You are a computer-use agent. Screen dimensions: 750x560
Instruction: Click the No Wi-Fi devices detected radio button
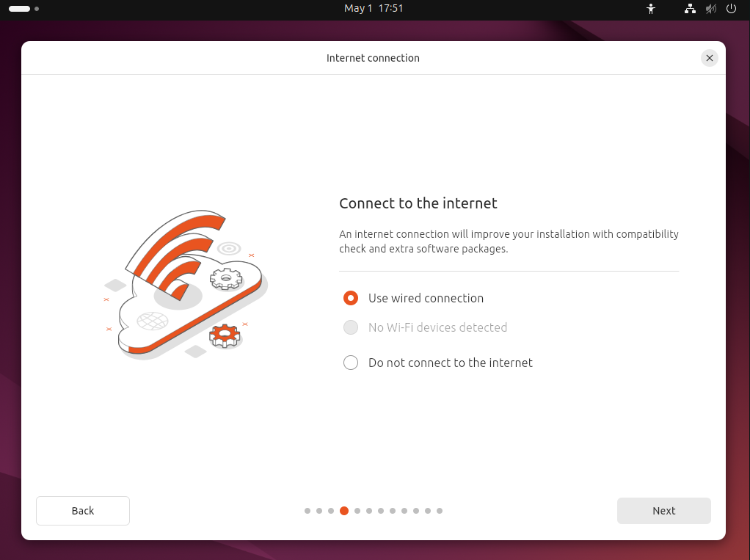coord(351,327)
